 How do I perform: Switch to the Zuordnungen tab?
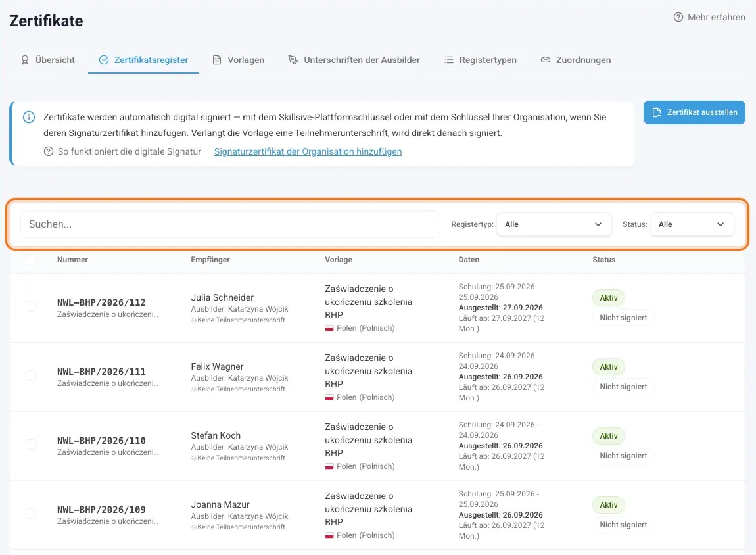point(576,60)
